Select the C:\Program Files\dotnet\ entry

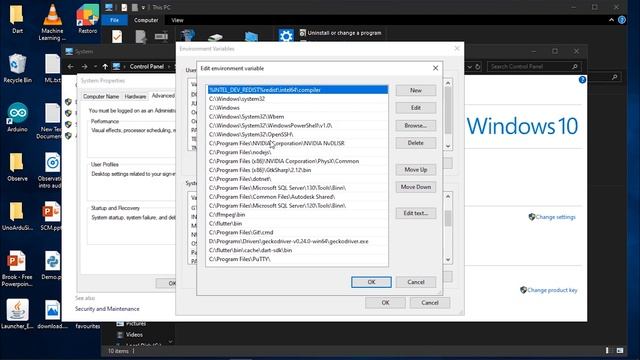(297, 179)
